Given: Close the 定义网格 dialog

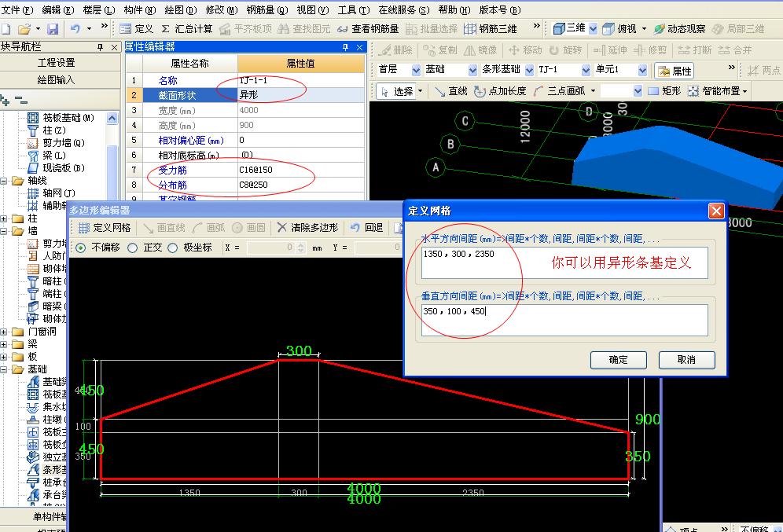Looking at the screenshot, I should pyautogui.click(x=717, y=211).
